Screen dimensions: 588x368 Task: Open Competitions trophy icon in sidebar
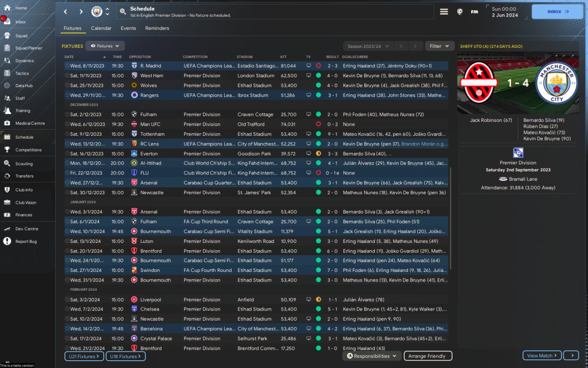coord(7,149)
